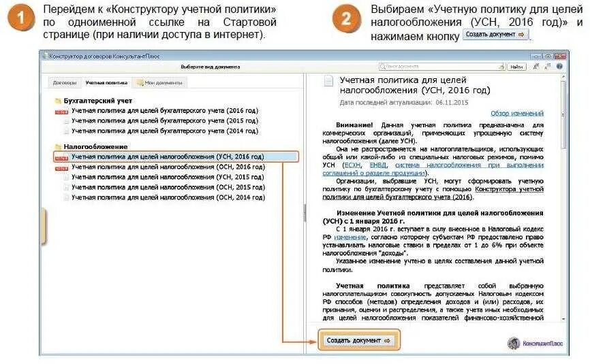Screen dimensions: 590x364
Task: Click the Найти search button
Action: coord(516,67)
